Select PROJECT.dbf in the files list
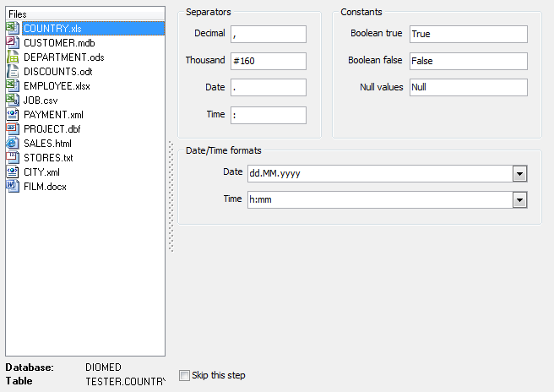Screen dimensions: 554x392 coord(51,128)
